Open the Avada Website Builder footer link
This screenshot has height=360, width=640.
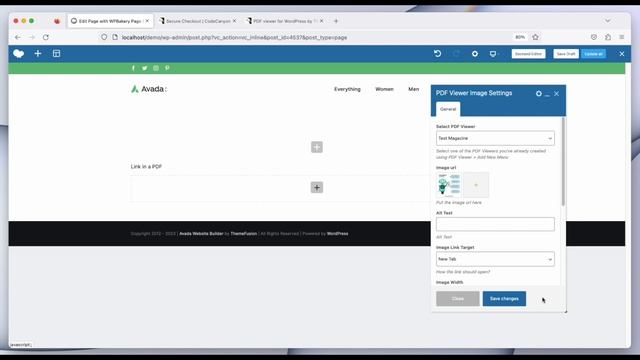pos(201,234)
